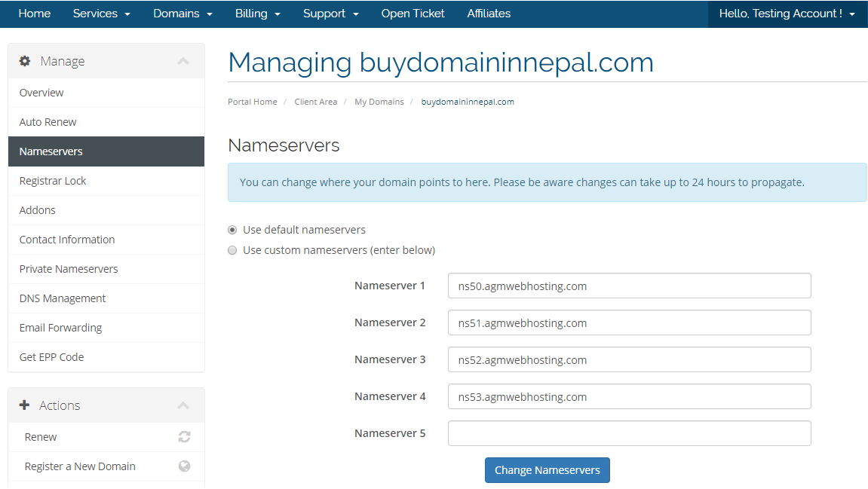The image size is (868, 489).
Task: Click the refresh icon next to Renew
Action: coord(184,437)
